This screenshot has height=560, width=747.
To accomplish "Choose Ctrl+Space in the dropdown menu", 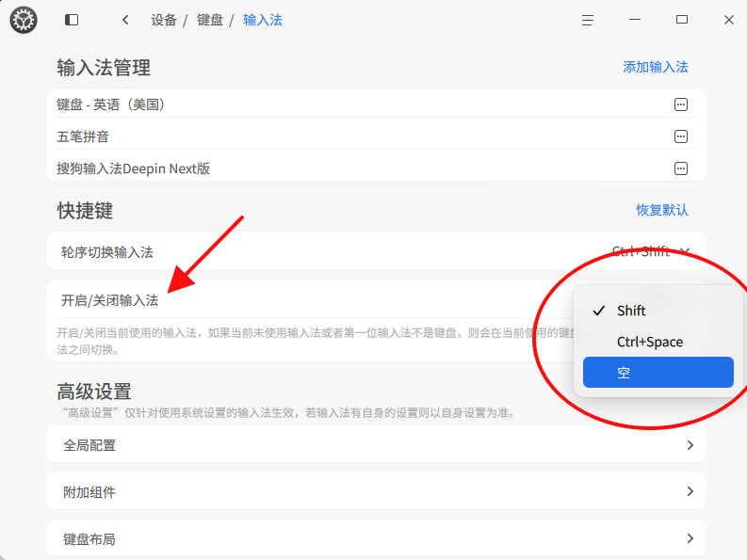I will (x=658, y=342).
